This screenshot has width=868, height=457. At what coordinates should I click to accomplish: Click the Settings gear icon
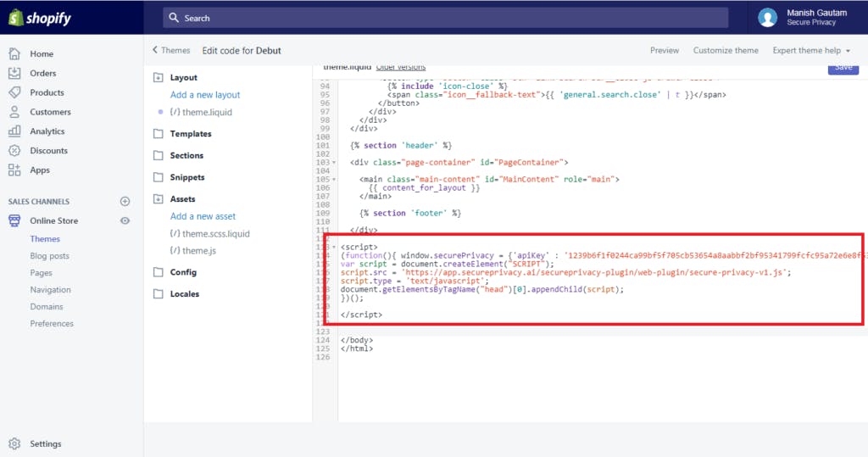(14, 443)
